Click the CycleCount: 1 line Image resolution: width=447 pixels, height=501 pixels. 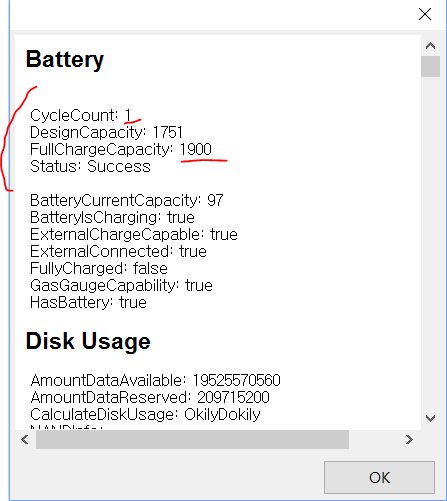click(x=81, y=115)
